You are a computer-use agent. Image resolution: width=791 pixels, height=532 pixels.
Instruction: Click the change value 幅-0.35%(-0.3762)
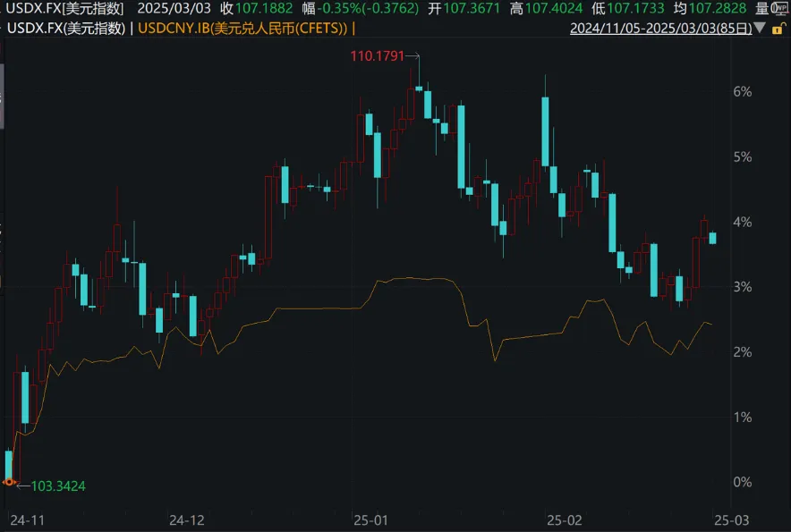point(361,8)
